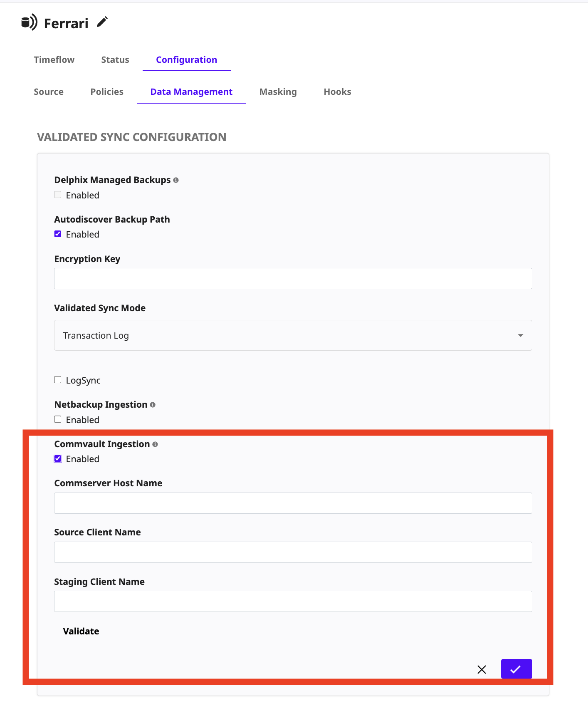The height and width of the screenshot is (728, 588).
Task: Check the LogSync checkbox
Action: pos(57,379)
